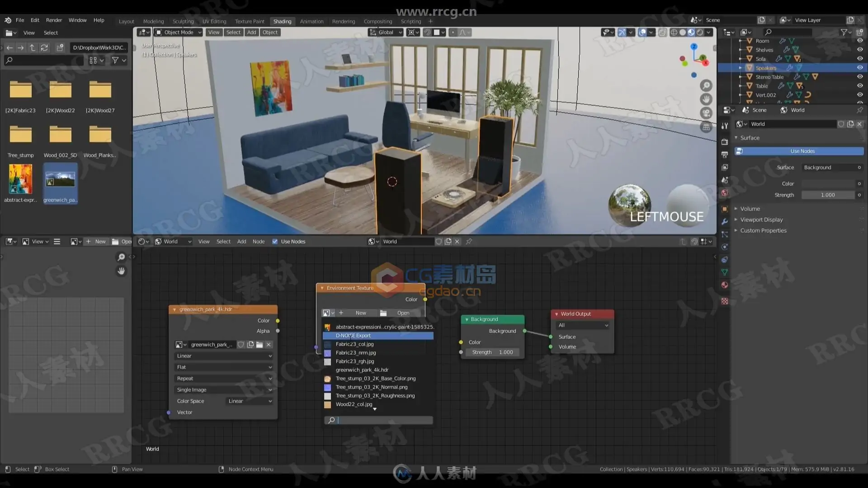This screenshot has height=488, width=868.
Task: Select rendered viewport shading sphere icon
Action: pos(700,33)
